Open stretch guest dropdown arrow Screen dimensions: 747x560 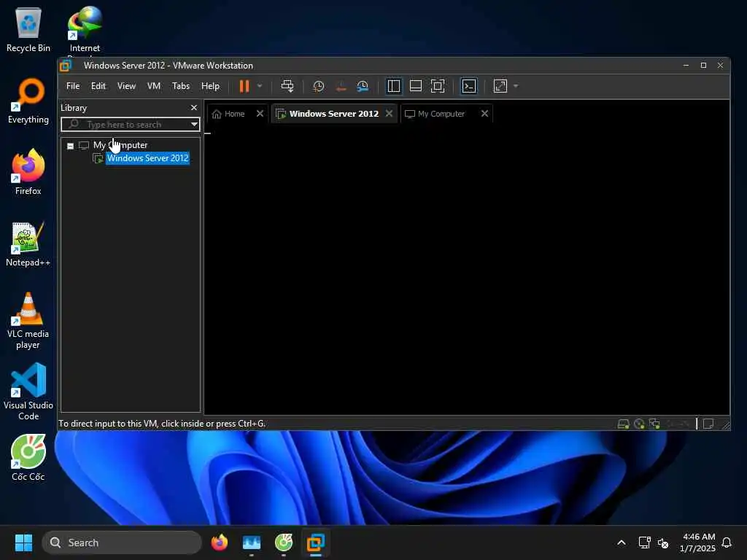click(516, 86)
